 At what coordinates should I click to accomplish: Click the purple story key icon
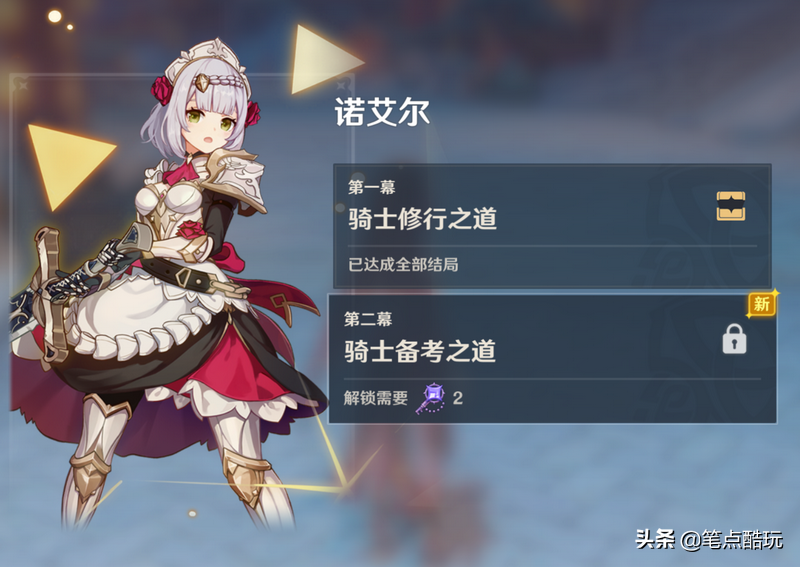pos(430,398)
